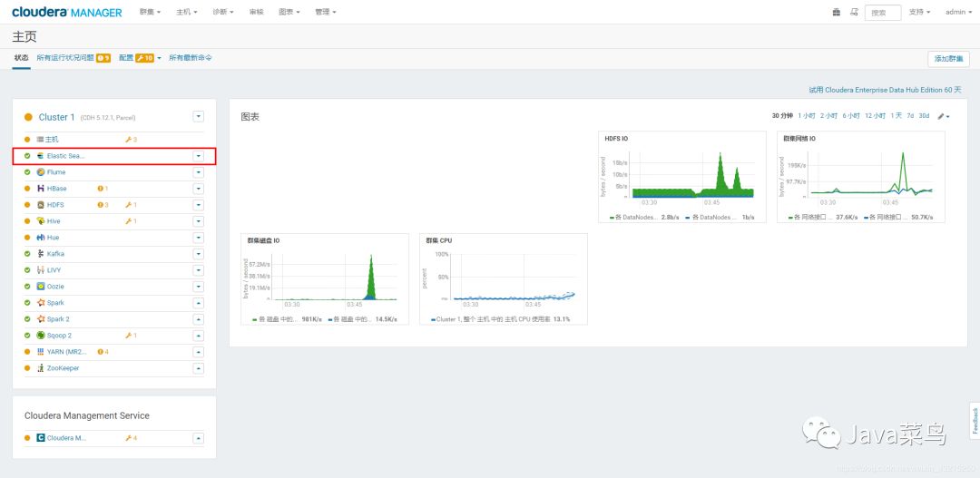Open the 主机 menu
This screenshot has width=980, height=478.
187,12
